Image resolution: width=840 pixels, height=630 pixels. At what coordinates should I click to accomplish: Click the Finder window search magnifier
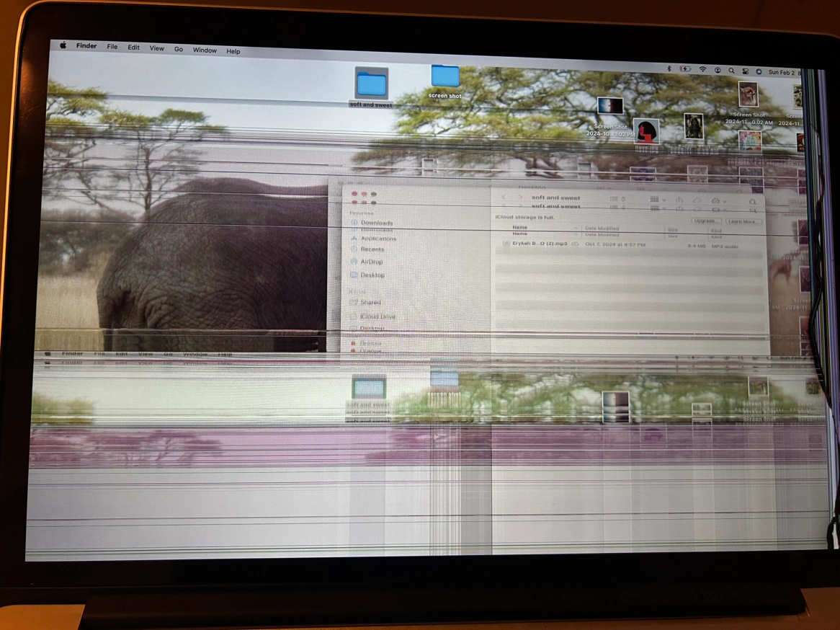[753, 202]
